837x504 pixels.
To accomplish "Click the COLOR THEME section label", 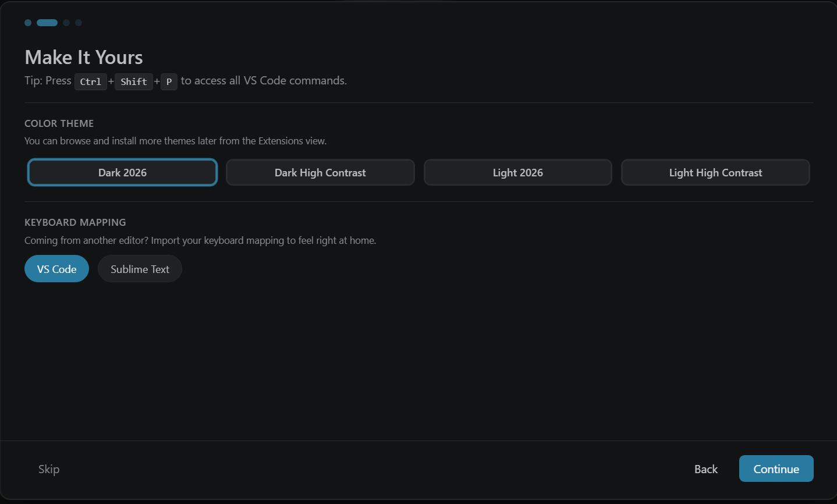I will click(x=59, y=123).
